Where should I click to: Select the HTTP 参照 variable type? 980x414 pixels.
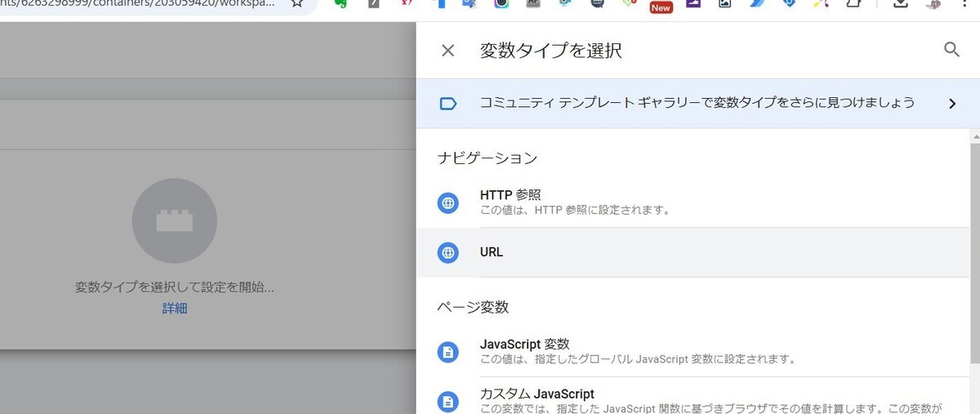693,203
